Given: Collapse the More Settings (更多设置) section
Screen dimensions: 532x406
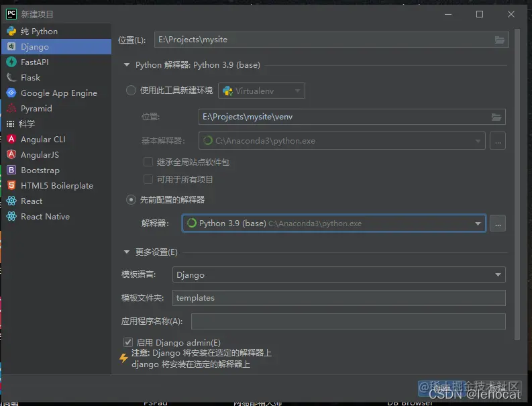Looking at the screenshot, I should tap(127, 252).
